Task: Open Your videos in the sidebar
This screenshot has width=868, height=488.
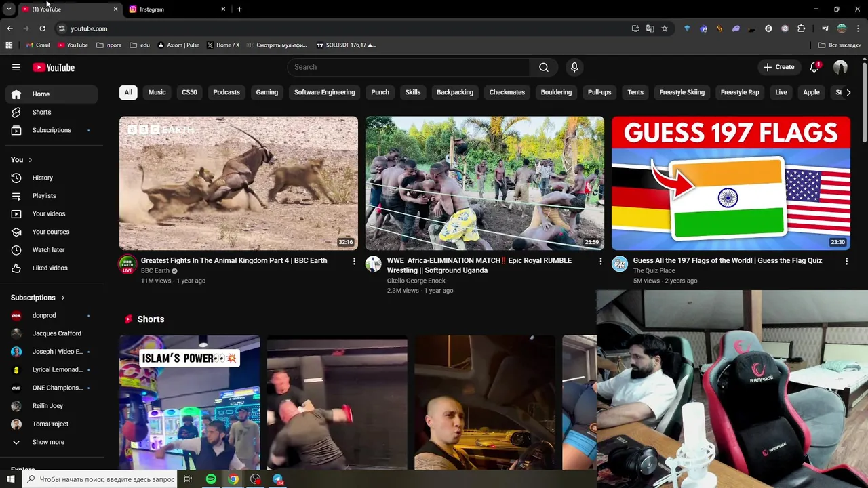Action: [x=52, y=213]
